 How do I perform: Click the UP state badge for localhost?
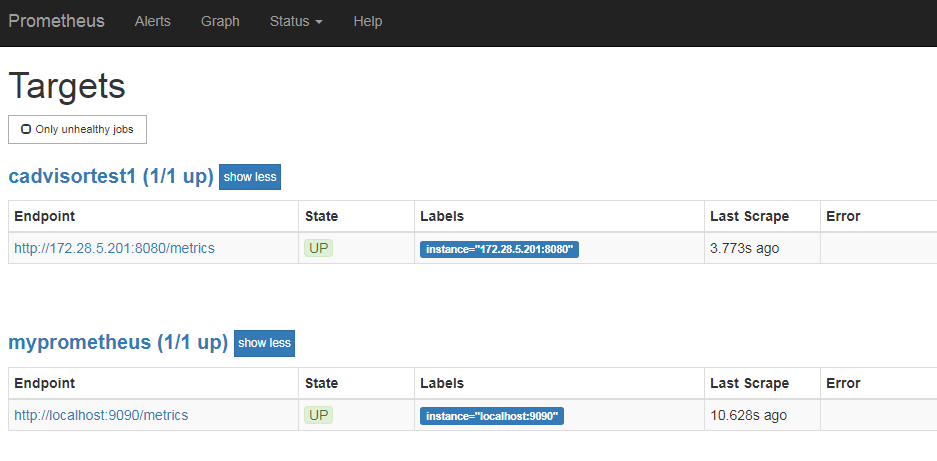[x=319, y=415]
